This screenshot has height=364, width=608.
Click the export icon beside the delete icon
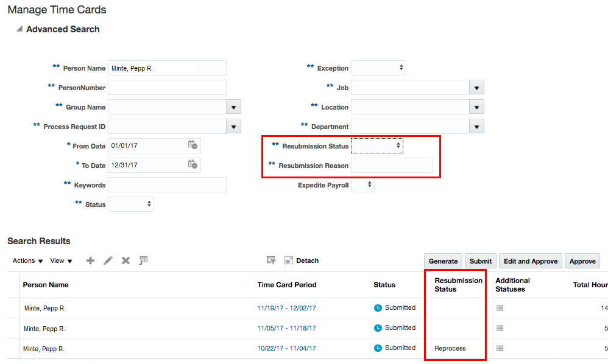coord(143,261)
